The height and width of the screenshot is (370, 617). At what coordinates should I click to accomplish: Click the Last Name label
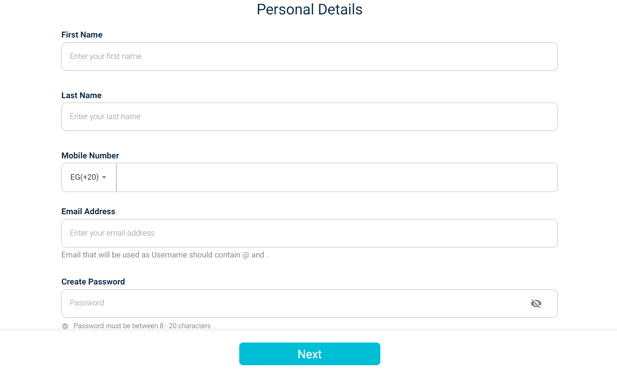(x=81, y=95)
